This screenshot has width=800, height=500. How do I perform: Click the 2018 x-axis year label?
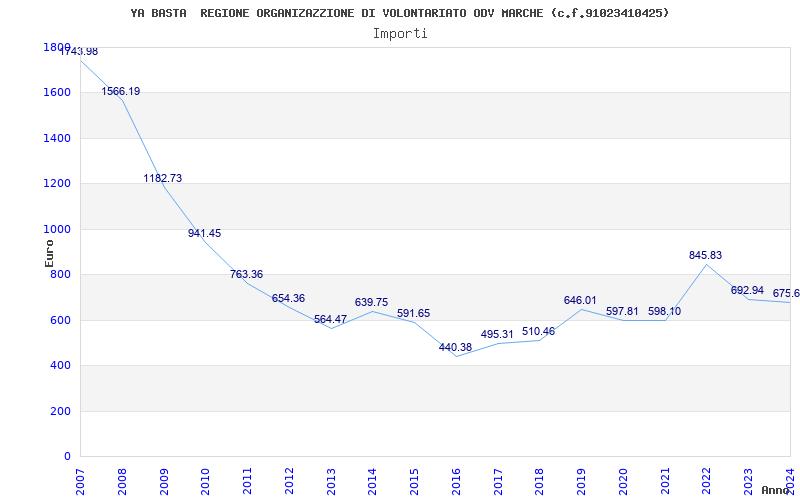coord(540,481)
